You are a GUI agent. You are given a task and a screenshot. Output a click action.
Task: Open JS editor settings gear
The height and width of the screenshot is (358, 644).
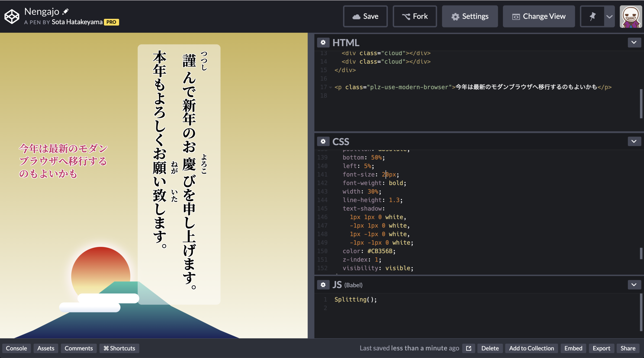pyautogui.click(x=323, y=285)
